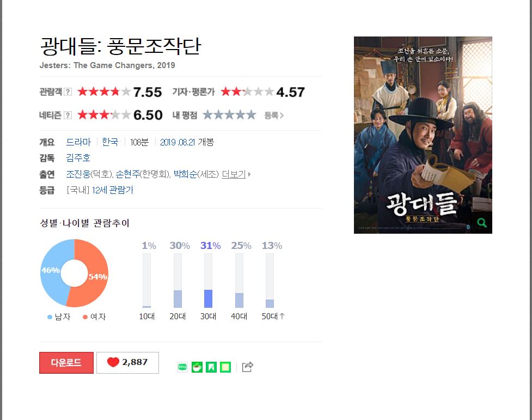This screenshot has height=420, width=532.
Task: Click the movie poster thumbnail
Action: [x=423, y=135]
